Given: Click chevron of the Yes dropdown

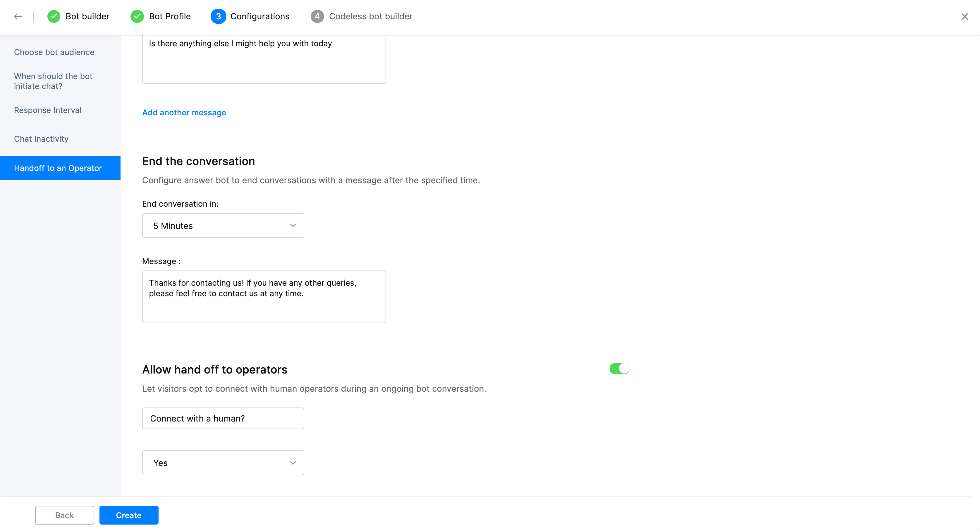Looking at the screenshot, I should pos(293,463).
